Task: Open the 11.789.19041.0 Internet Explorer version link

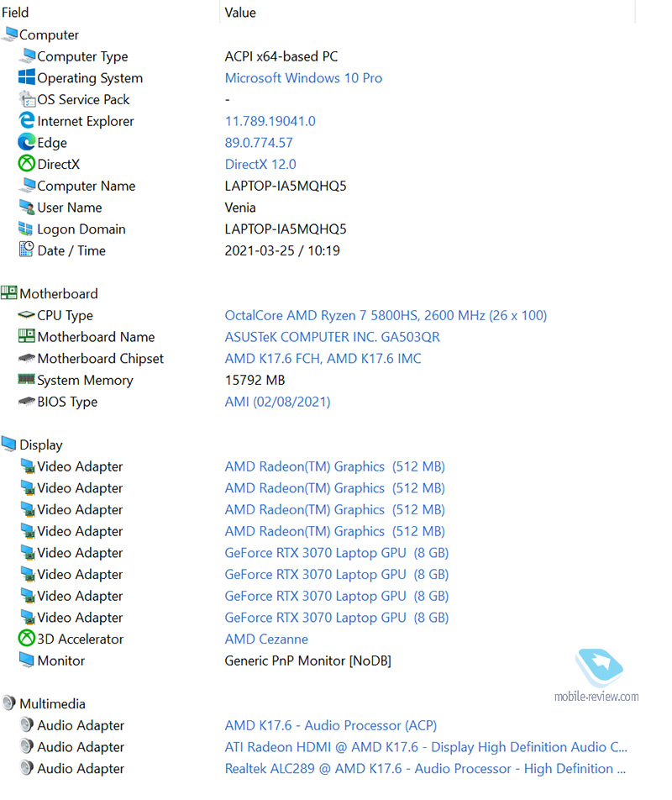Action: pyautogui.click(x=270, y=121)
